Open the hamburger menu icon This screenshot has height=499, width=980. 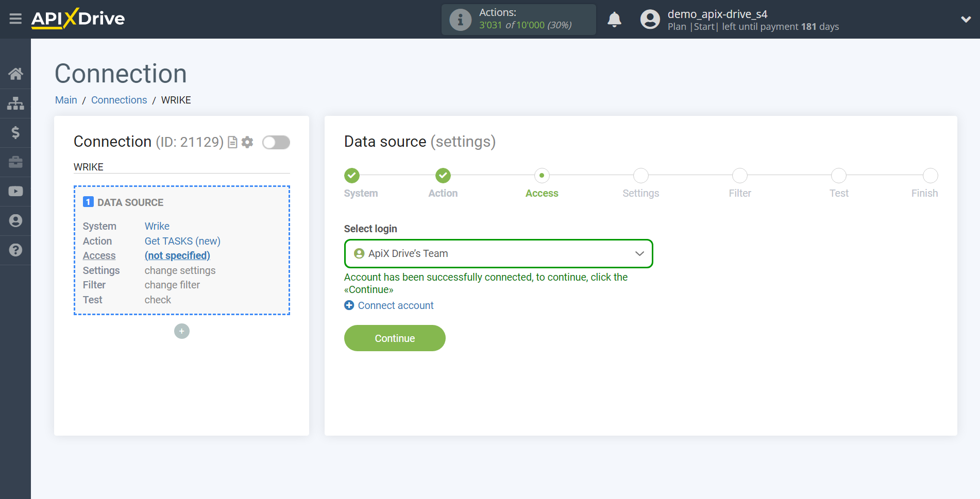click(x=15, y=19)
